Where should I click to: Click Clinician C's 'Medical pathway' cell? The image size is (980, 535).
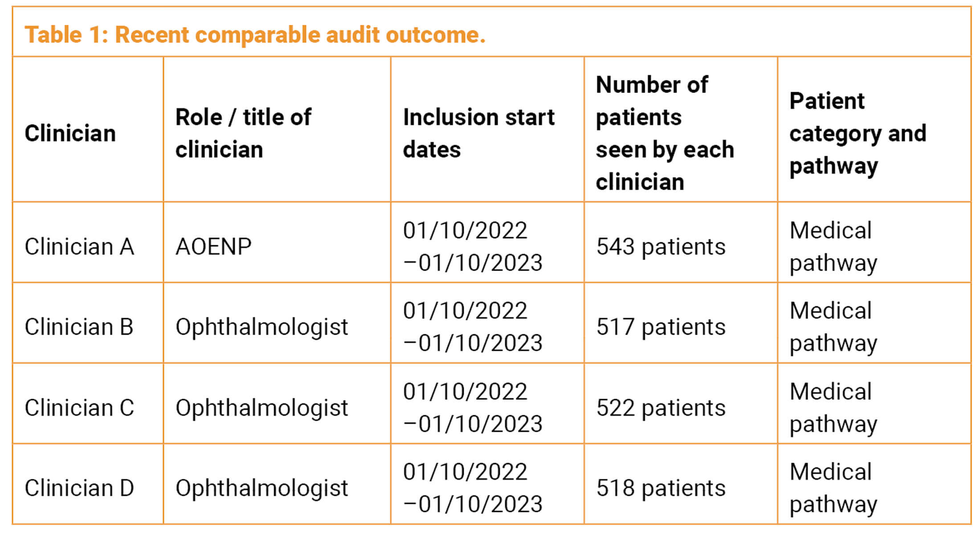(833, 407)
